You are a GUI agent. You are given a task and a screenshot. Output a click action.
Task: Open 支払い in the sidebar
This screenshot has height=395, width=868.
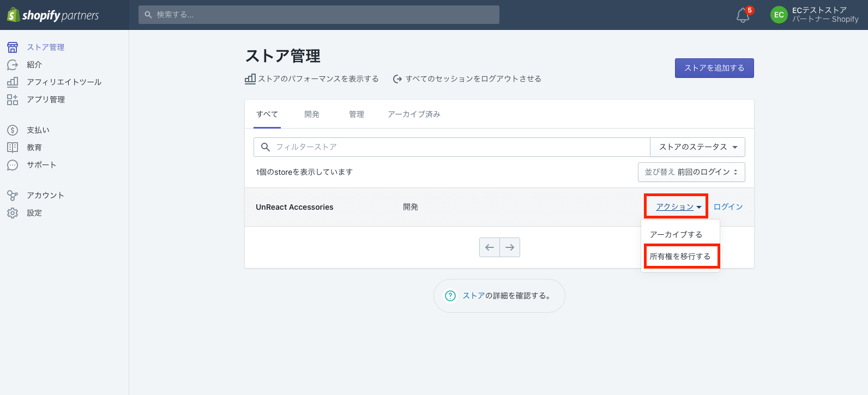click(x=38, y=130)
